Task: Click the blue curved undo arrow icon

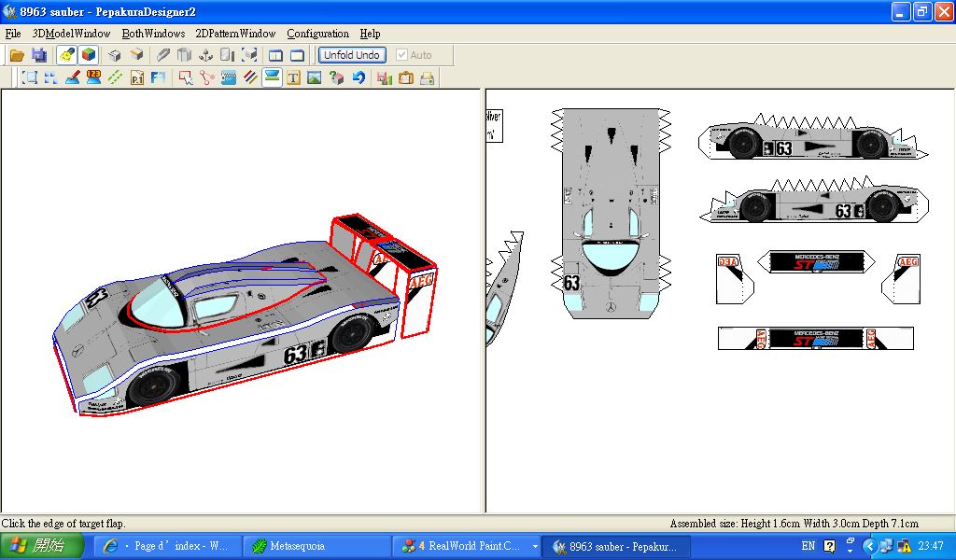Action: [x=358, y=78]
